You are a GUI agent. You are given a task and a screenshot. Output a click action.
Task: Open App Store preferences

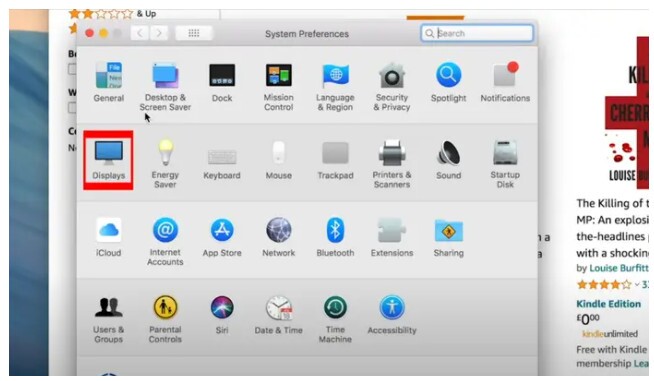[222, 237]
